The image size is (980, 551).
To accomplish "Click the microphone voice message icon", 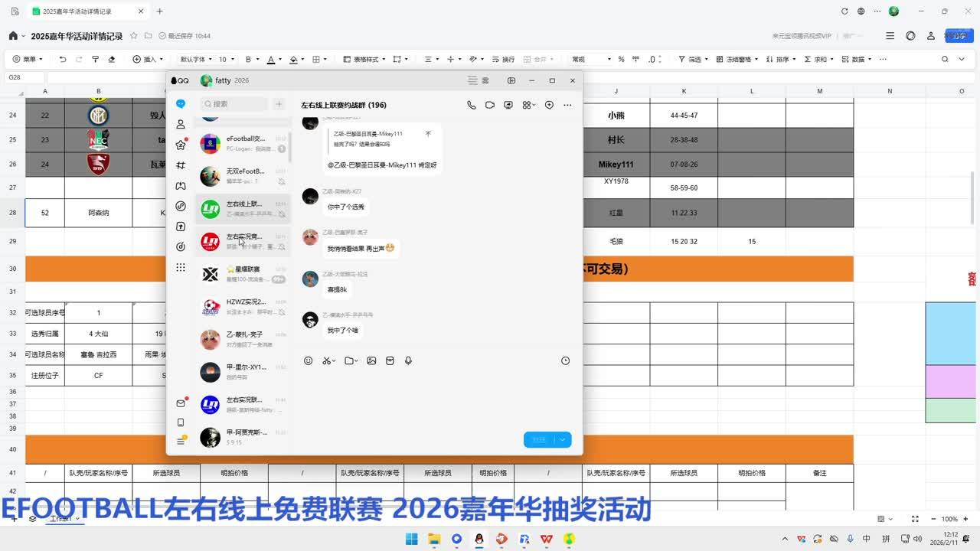I will [x=408, y=360].
